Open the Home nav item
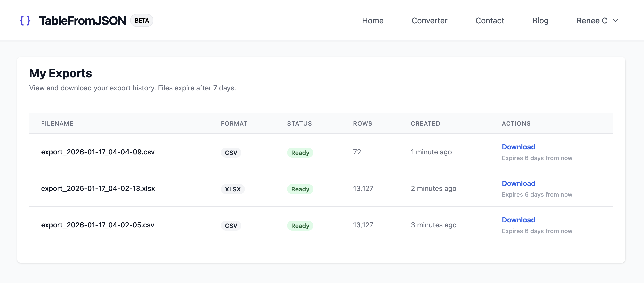Viewport: 644px width, 283px height. 373,21
